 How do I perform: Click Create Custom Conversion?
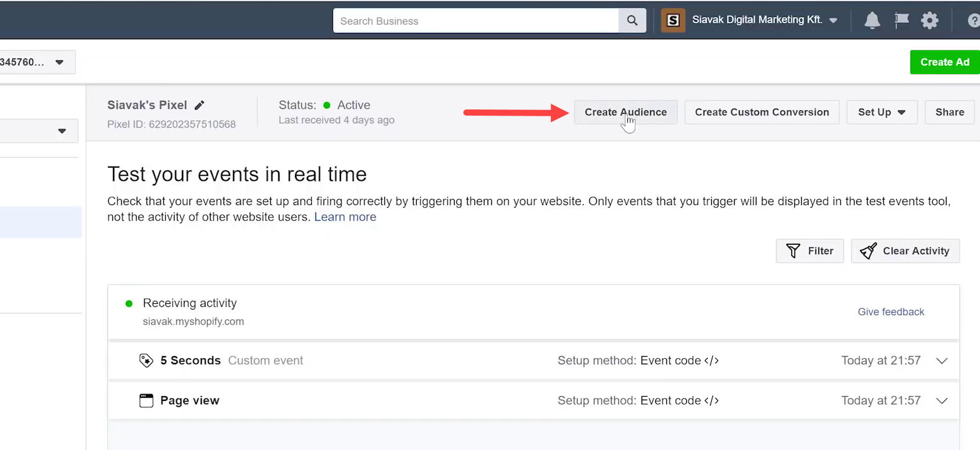point(762,112)
